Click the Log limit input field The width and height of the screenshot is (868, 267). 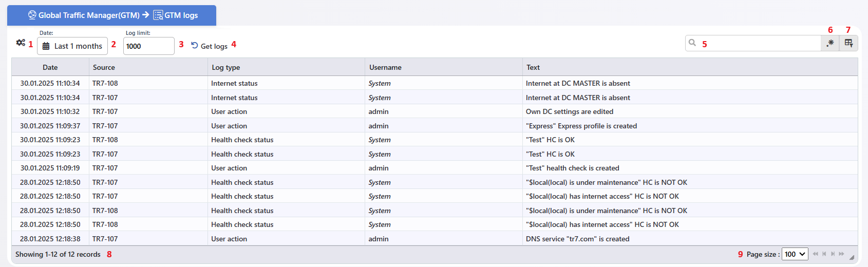[x=149, y=46]
